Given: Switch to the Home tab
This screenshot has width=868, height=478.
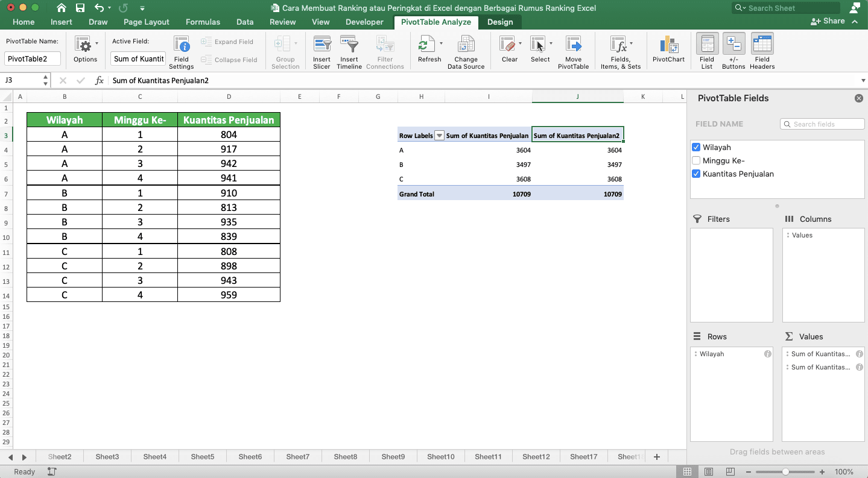Looking at the screenshot, I should pos(24,22).
